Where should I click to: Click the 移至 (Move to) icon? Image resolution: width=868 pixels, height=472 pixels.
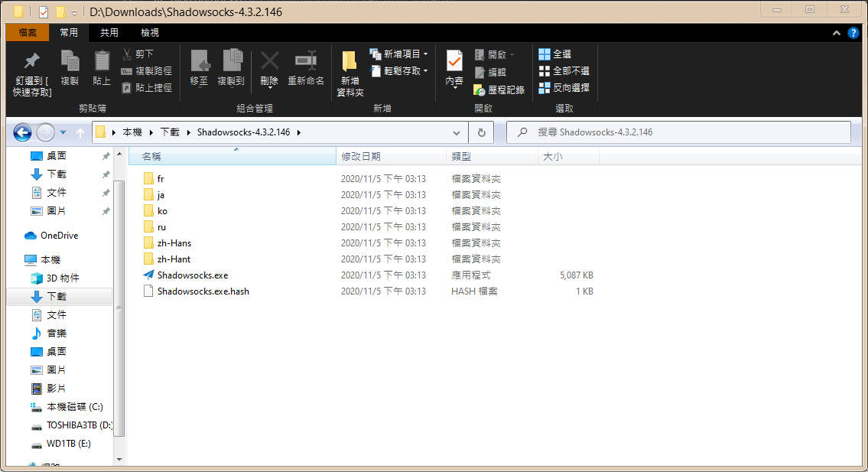coord(200,69)
